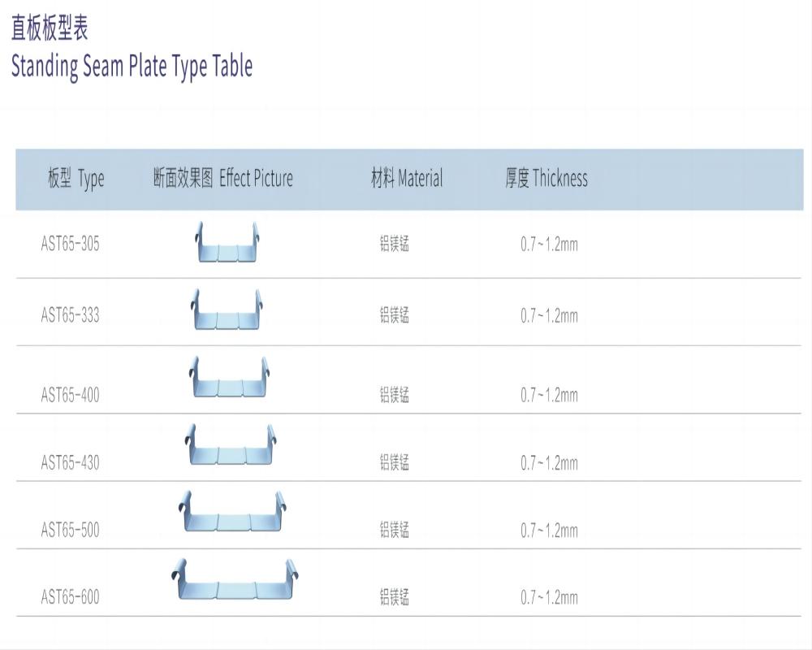Click the material text in AST65-600 row
The image size is (812, 650).
[x=395, y=598]
